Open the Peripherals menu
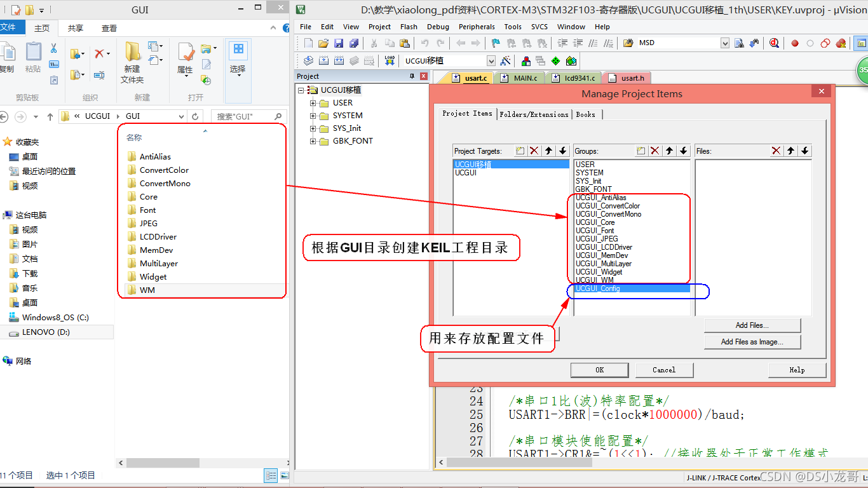Screen dimensions: 868x488 point(477,27)
